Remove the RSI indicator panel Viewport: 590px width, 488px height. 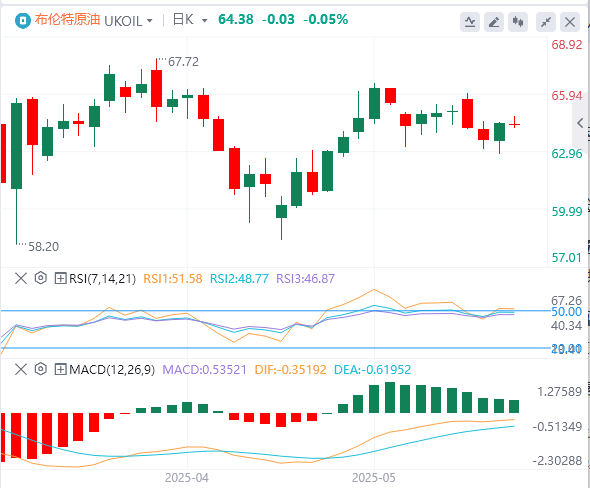pyautogui.click(x=21, y=278)
